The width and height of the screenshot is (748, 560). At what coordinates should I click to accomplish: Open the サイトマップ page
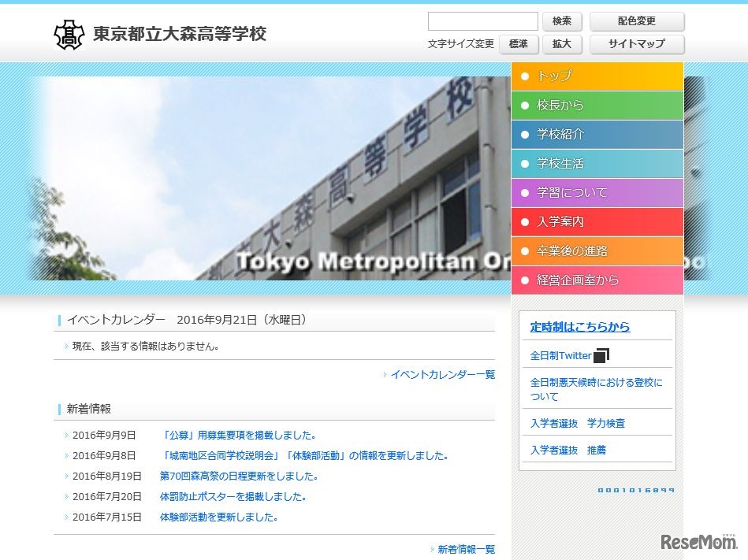[636, 44]
